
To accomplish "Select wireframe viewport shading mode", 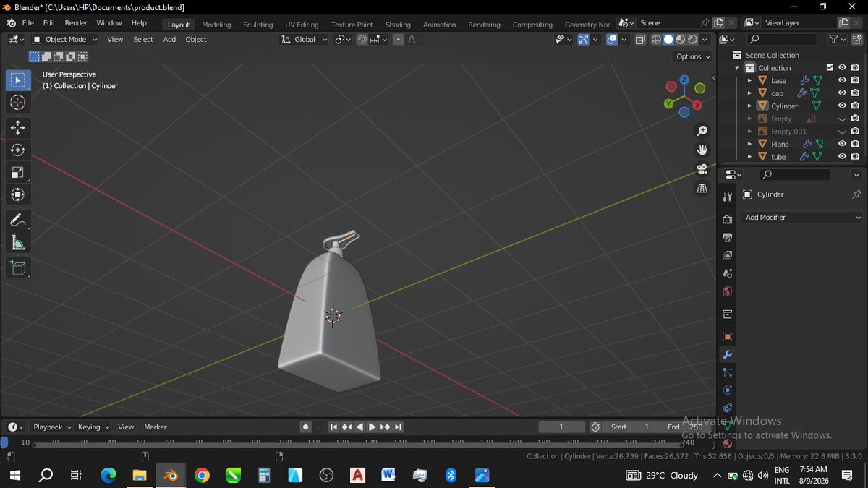I will [x=656, y=39].
